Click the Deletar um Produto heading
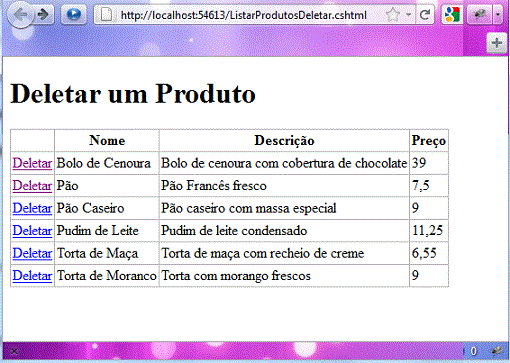510x363 pixels. 133,94
